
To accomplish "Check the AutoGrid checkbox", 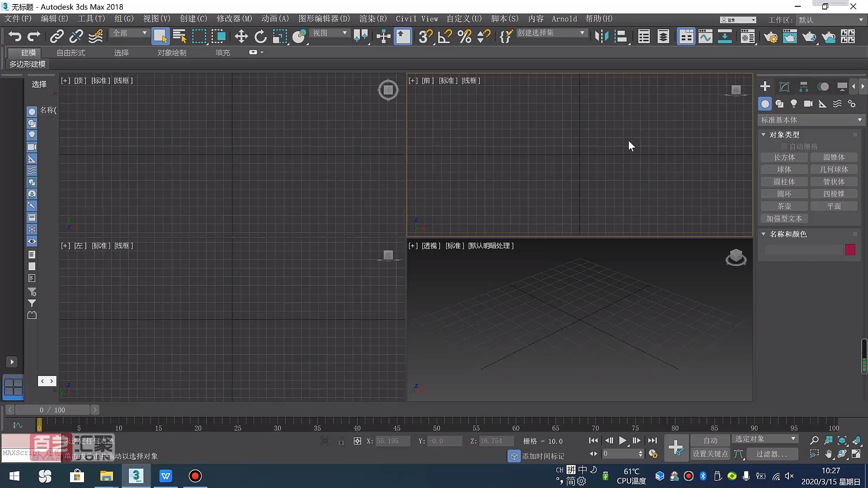I will coord(784,146).
